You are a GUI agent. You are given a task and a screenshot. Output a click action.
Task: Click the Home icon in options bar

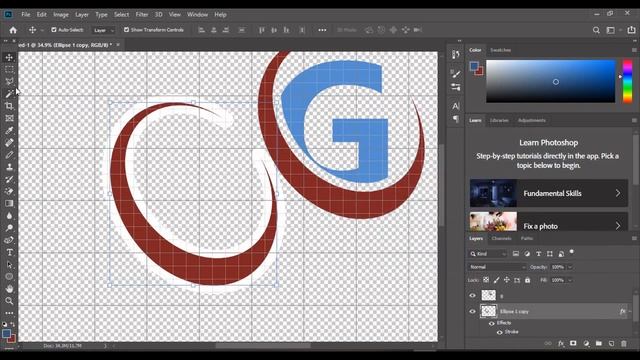[x=13, y=30]
